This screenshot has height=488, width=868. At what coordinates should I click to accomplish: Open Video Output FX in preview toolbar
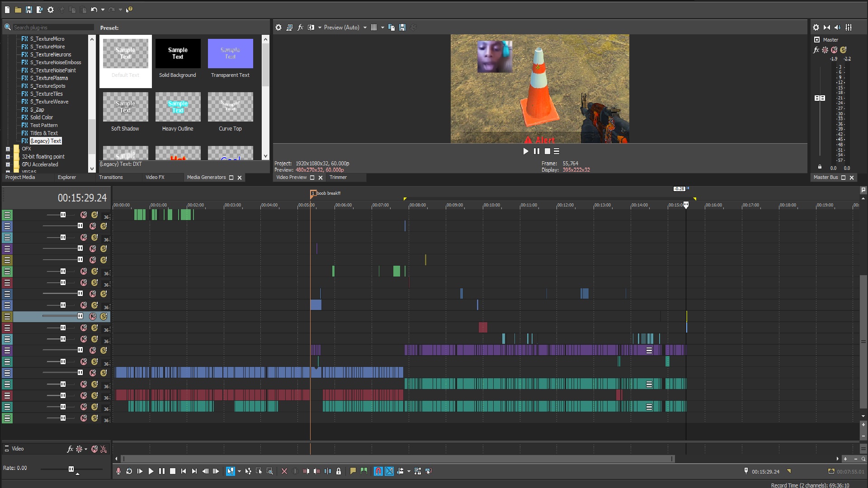(x=300, y=28)
